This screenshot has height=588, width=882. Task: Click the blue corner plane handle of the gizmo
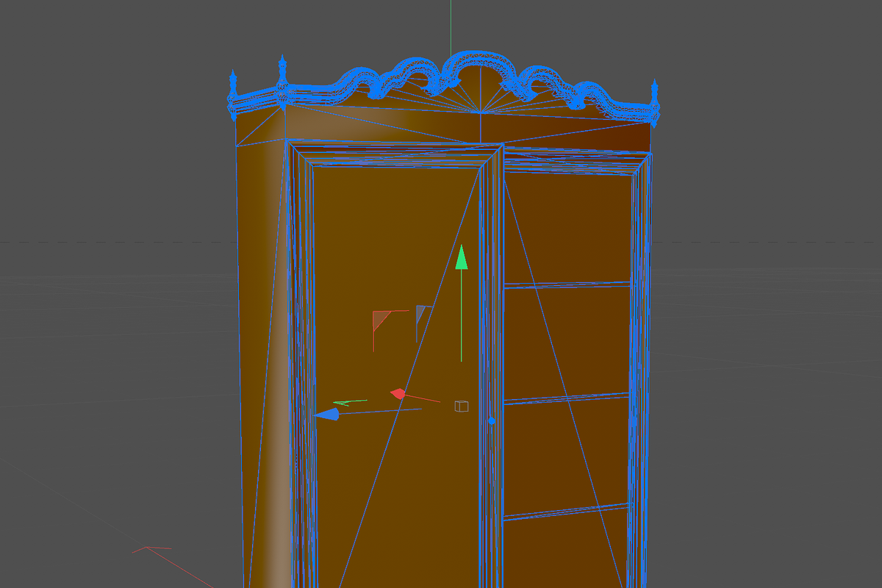(x=420, y=314)
